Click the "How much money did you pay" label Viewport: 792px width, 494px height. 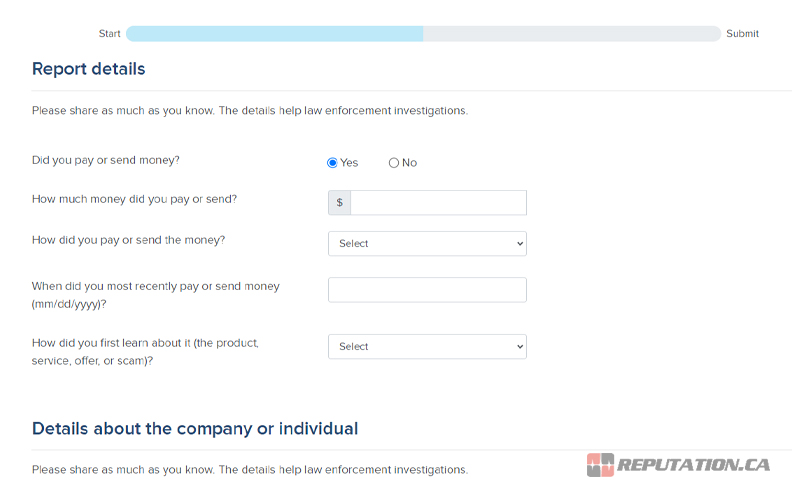point(134,199)
